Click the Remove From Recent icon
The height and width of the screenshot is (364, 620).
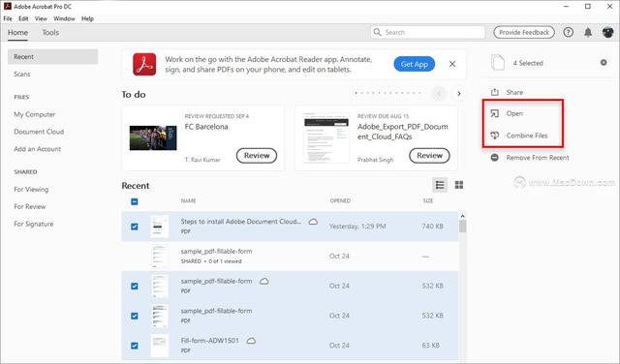495,157
